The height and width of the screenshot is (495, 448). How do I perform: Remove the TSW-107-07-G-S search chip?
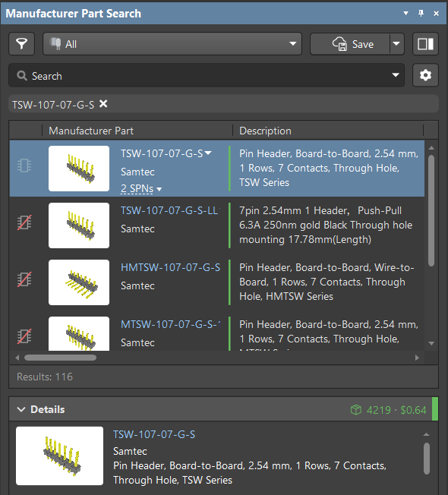coord(103,104)
